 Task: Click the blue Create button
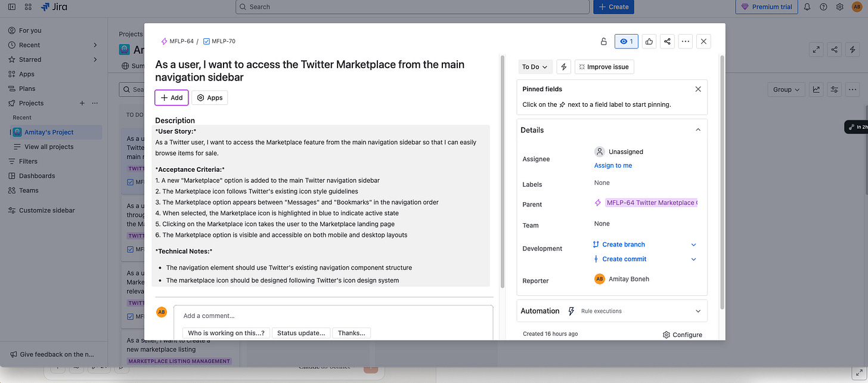pos(613,7)
